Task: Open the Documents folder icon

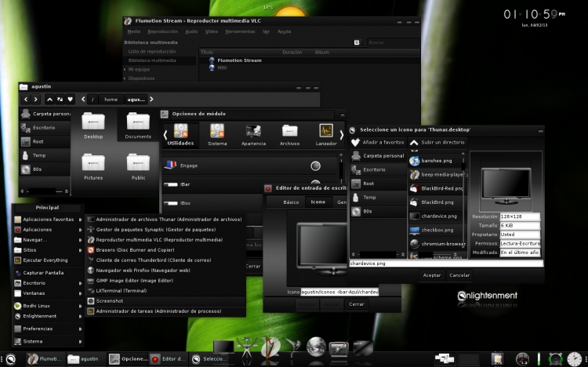Action: (x=138, y=122)
